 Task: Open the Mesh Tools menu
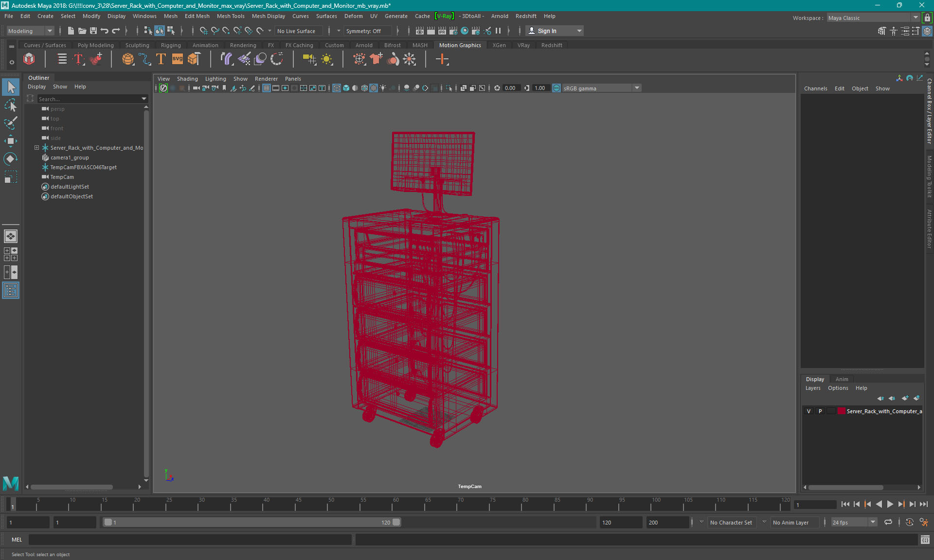click(231, 16)
